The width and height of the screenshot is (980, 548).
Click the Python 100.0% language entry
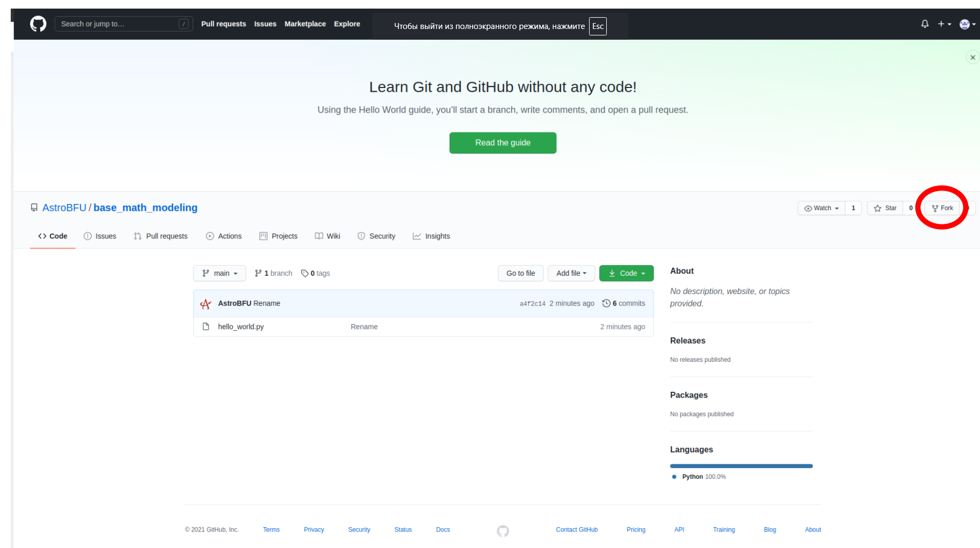click(x=699, y=477)
